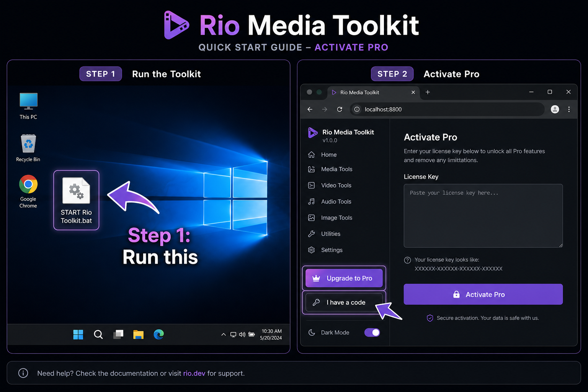Maximize the browser window
The image size is (588, 392).
pyautogui.click(x=550, y=92)
